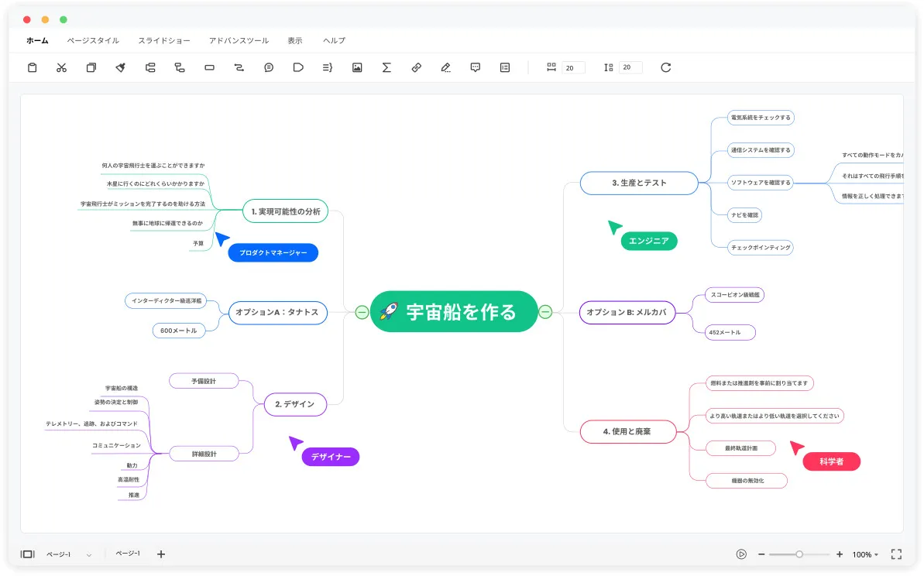Select the 宇宙船を作る central topic node

tap(454, 312)
